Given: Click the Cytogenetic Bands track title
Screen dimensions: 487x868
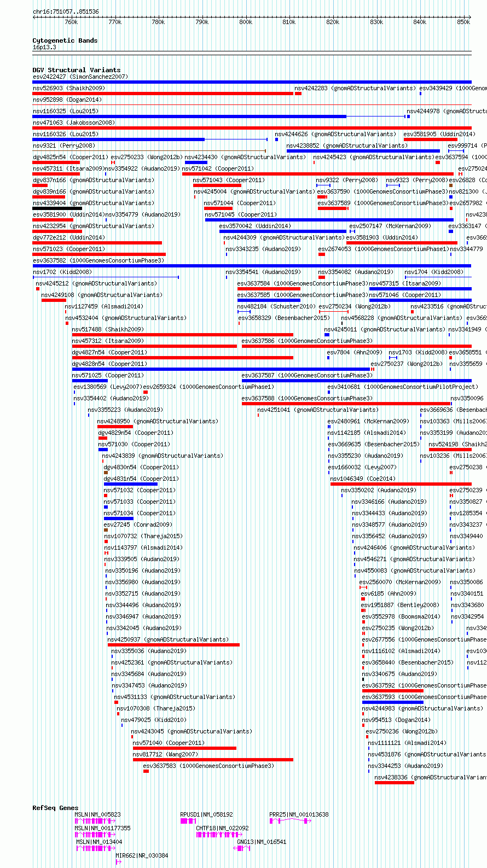Looking at the screenshot, I should click(65, 40).
